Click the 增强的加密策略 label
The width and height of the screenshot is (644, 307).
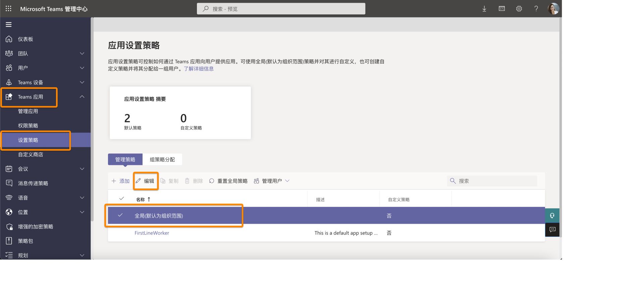click(x=36, y=227)
